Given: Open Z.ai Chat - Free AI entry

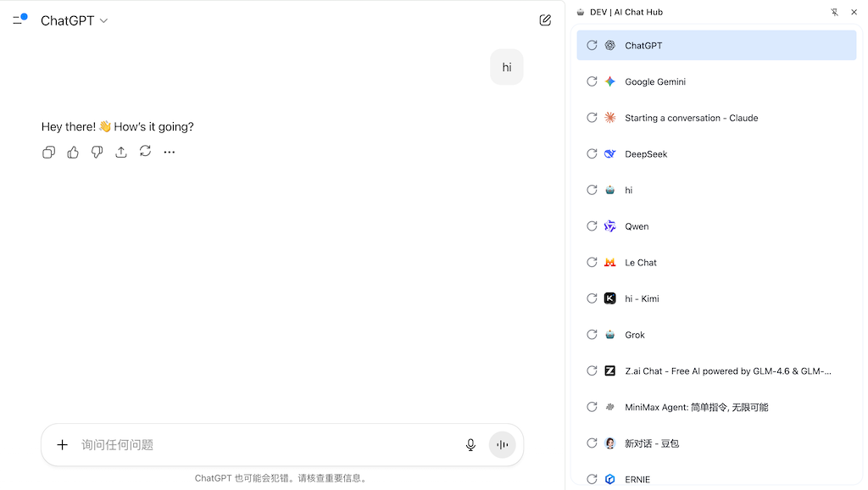Looking at the screenshot, I should (x=716, y=371).
